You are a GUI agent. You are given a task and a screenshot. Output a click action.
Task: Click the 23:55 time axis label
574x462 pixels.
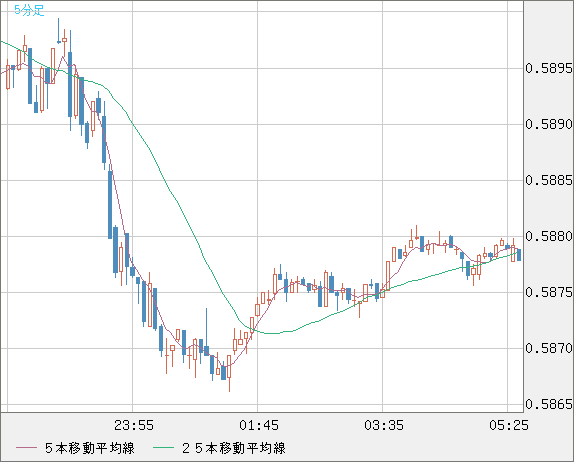click(x=134, y=425)
